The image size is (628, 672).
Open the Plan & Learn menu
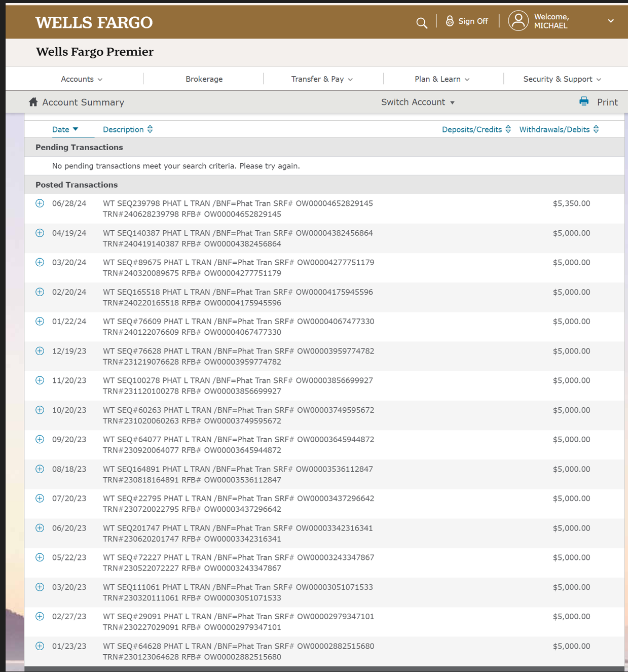tap(441, 79)
